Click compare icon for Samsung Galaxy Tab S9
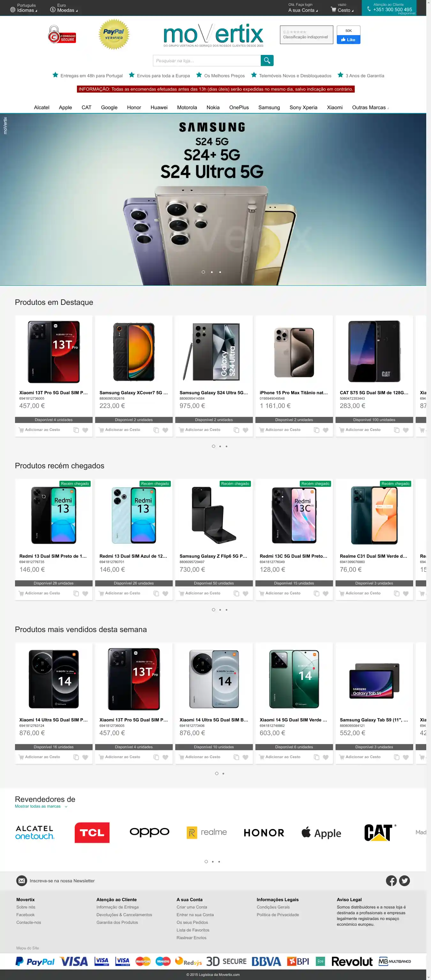 coord(397,757)
